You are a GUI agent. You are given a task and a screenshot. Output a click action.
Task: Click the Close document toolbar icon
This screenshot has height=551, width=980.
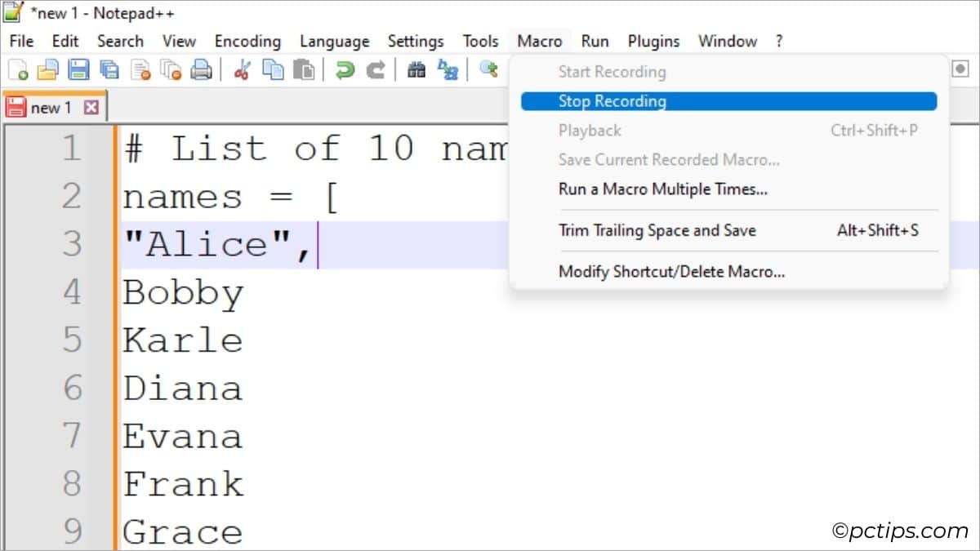click(140, 70)
